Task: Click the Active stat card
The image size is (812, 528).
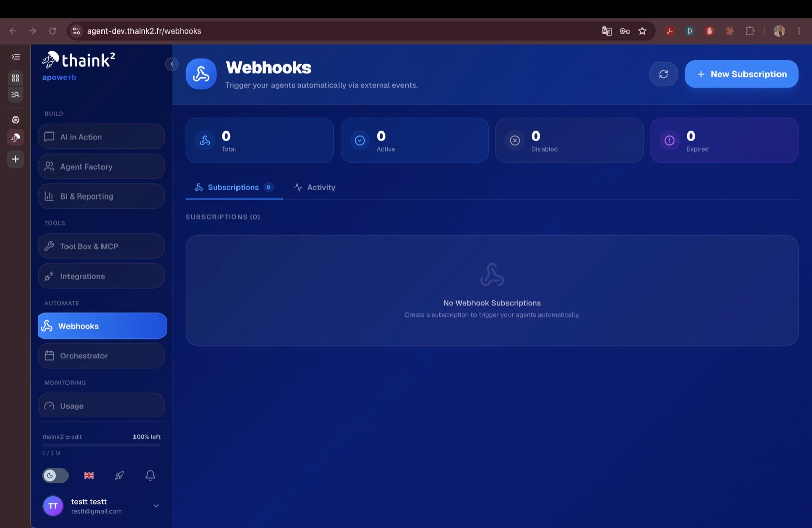Action: coord(415,141)
